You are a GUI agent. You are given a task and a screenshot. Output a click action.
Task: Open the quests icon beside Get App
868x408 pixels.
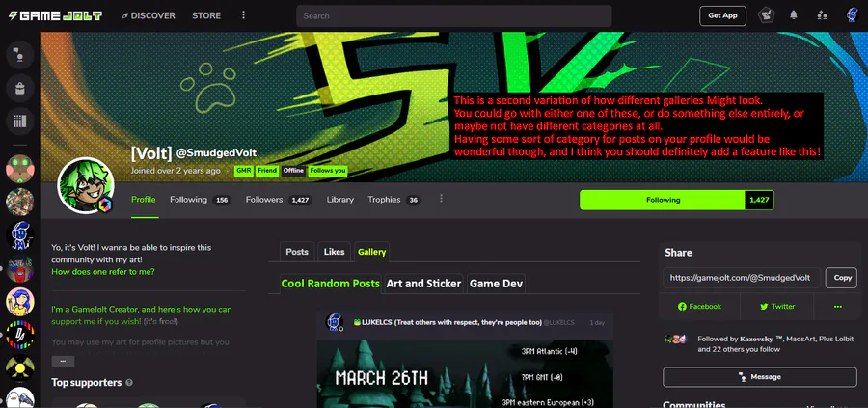(766, 15)
